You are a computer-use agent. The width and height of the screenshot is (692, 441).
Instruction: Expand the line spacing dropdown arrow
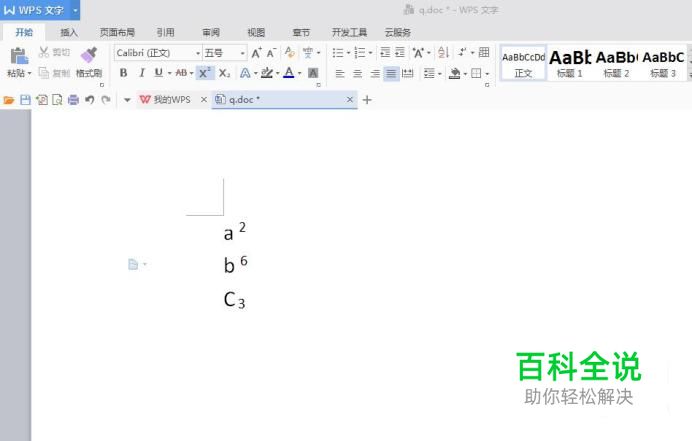click(x=440, y=74)
